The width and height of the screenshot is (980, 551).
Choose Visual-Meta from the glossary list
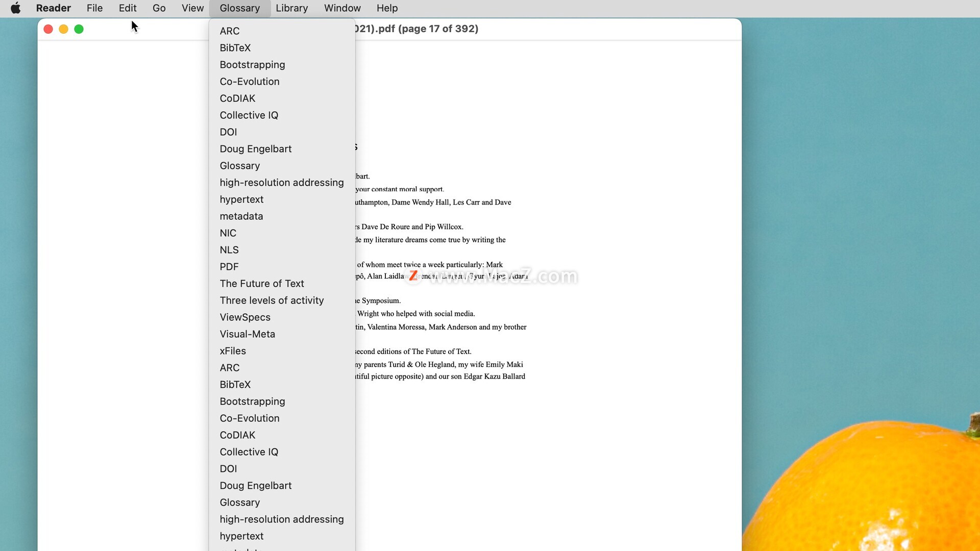282,334
